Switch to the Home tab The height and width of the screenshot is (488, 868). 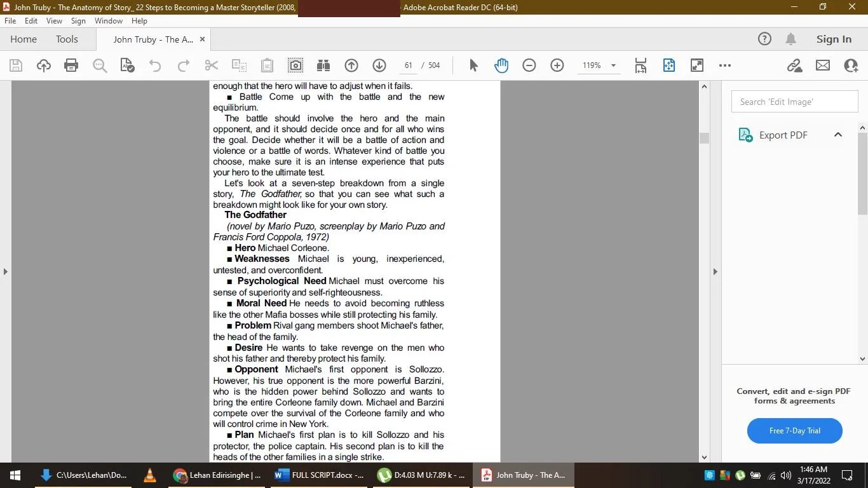[x=24, y=39]
